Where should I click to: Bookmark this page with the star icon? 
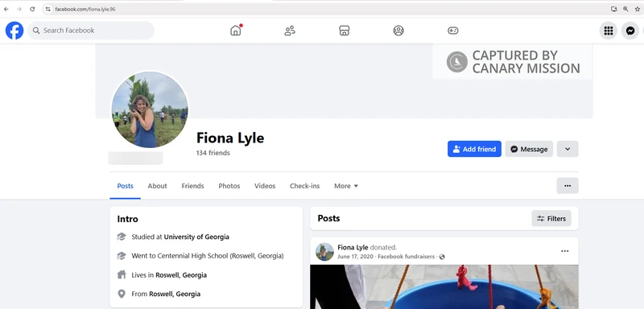tap(638, 9)
